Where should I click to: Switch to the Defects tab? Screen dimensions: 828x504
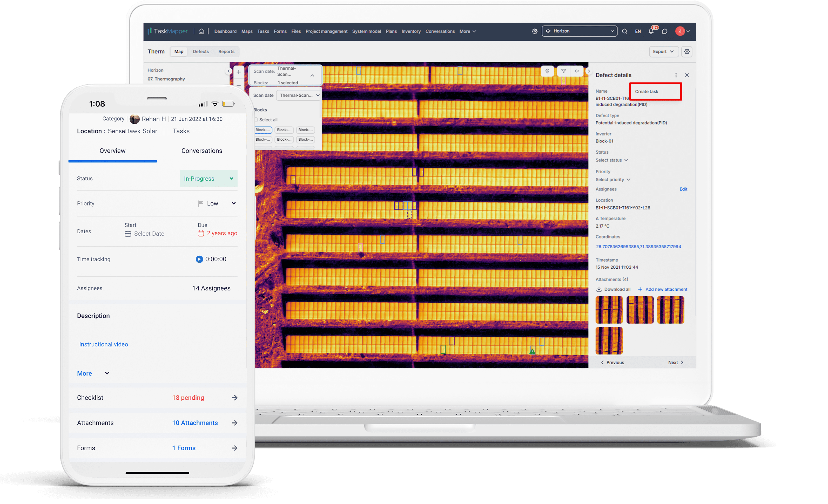tap(201, 51)
